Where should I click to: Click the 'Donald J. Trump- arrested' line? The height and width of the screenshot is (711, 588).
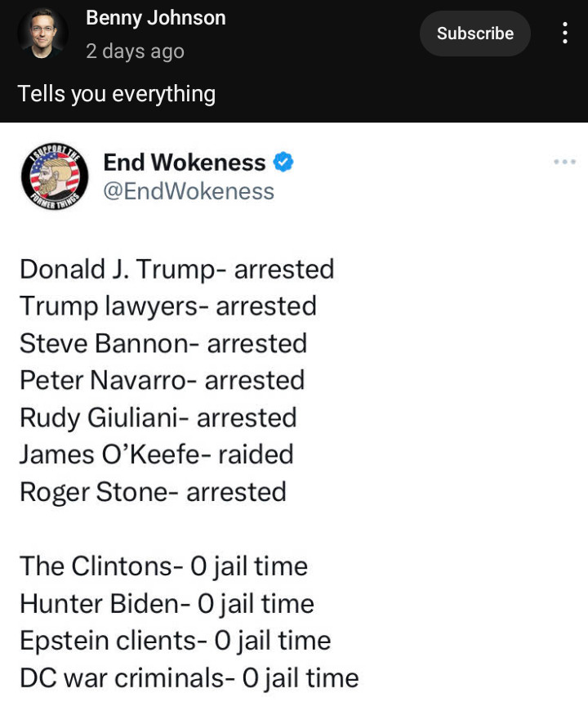click(176, 269)
